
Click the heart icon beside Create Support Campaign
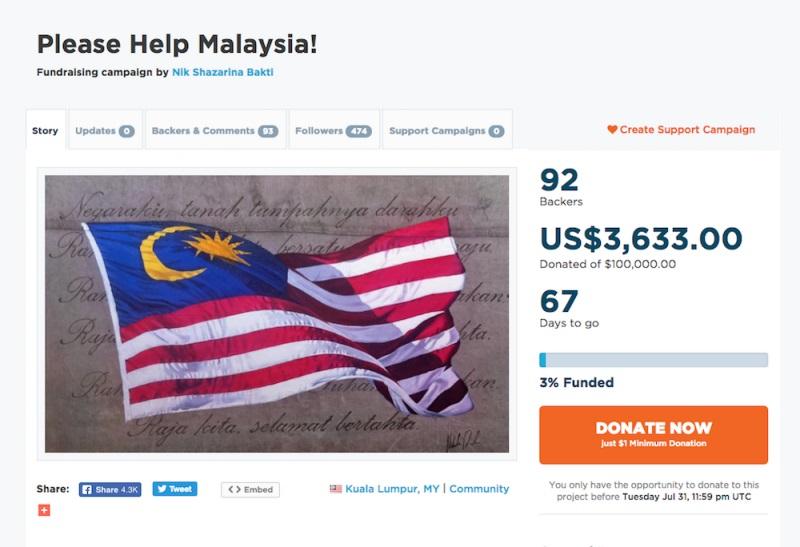612,130
